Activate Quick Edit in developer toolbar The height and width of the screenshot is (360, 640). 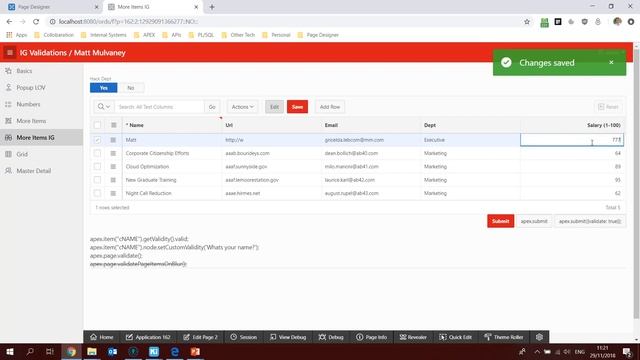(456, 337)
